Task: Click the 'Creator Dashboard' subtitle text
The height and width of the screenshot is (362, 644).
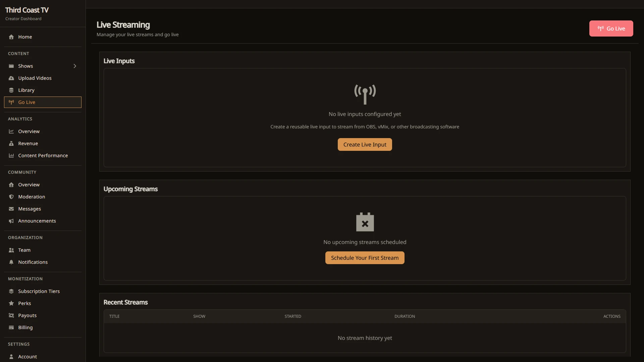Action: click(23, 19)
